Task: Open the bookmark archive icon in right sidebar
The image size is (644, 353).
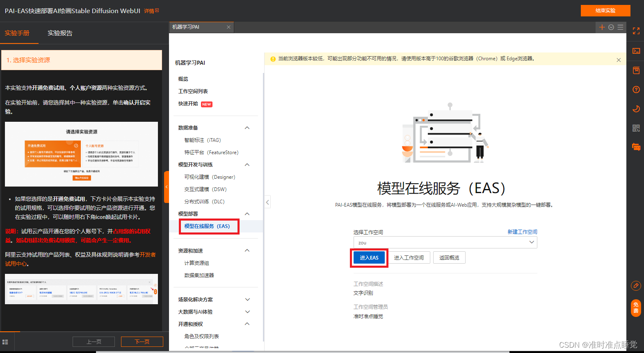Action: (x=636, y=70)
